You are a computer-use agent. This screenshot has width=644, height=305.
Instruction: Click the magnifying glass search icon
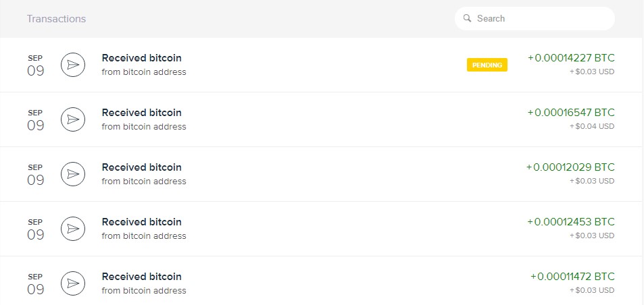tap(467, 19)
